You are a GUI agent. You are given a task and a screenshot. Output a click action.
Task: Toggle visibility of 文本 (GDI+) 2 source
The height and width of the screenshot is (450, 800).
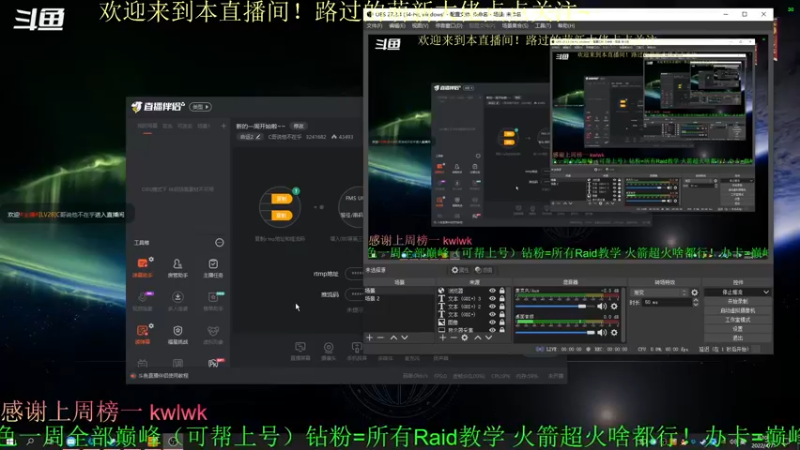click(492, 307)
